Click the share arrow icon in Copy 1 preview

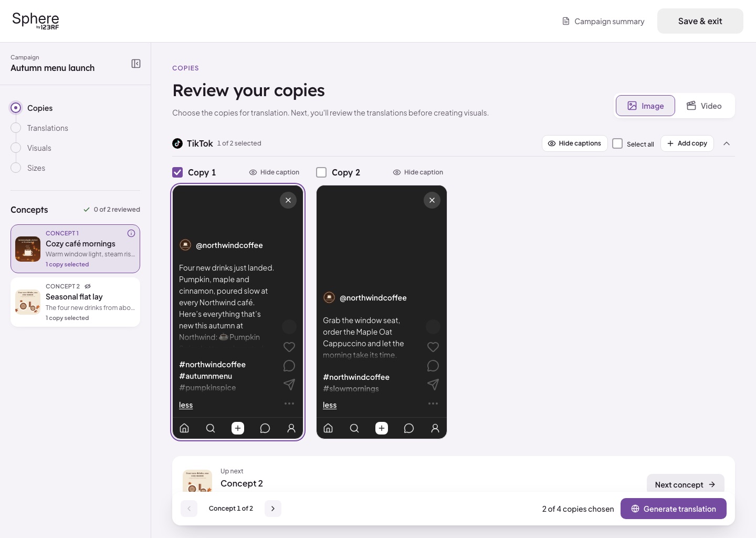pos(289,385)
